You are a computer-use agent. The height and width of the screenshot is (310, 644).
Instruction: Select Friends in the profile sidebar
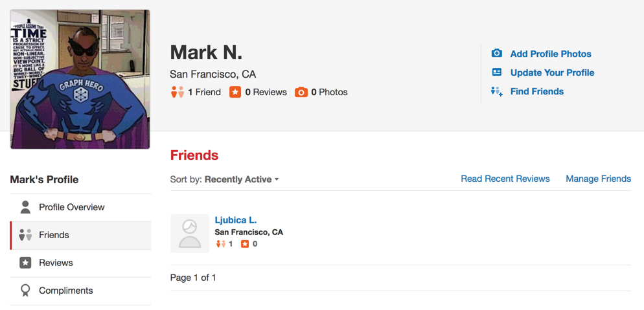point(54,235)
